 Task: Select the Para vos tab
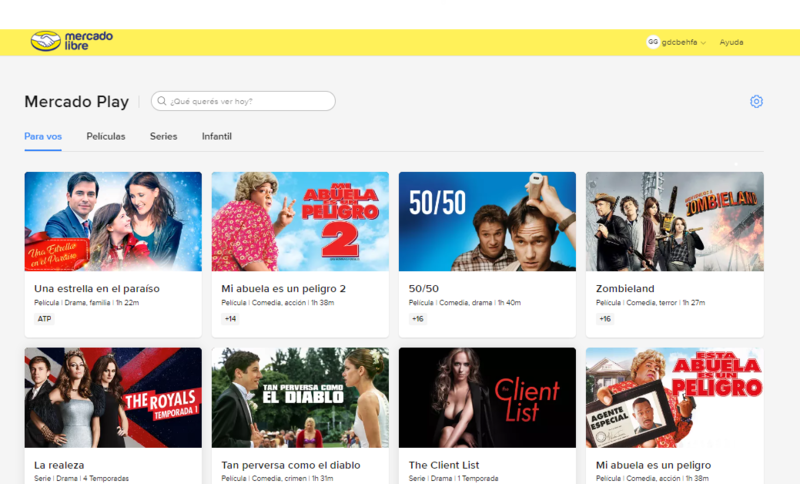(43, 137)
